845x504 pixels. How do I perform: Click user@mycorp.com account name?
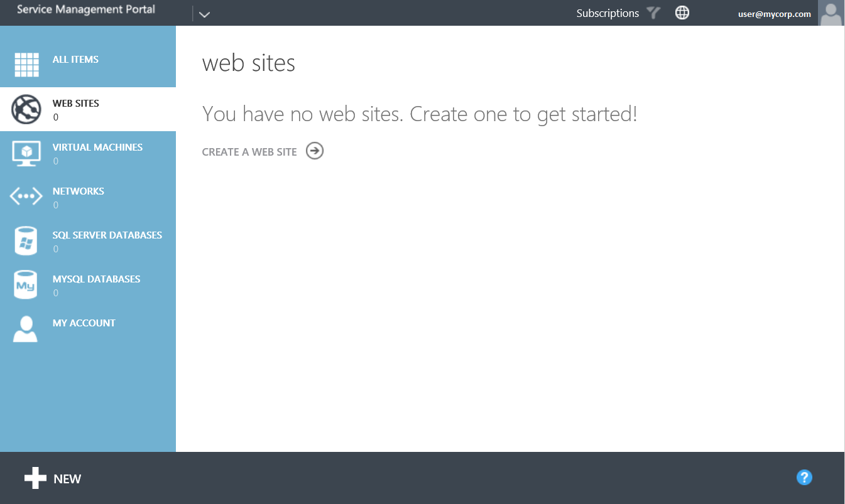775,14
